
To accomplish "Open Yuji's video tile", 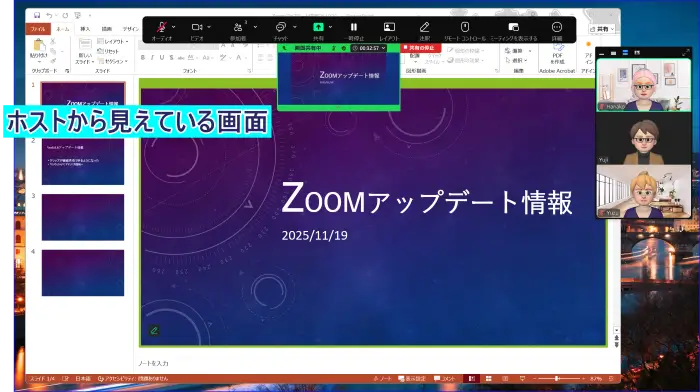I will (644, 138).
